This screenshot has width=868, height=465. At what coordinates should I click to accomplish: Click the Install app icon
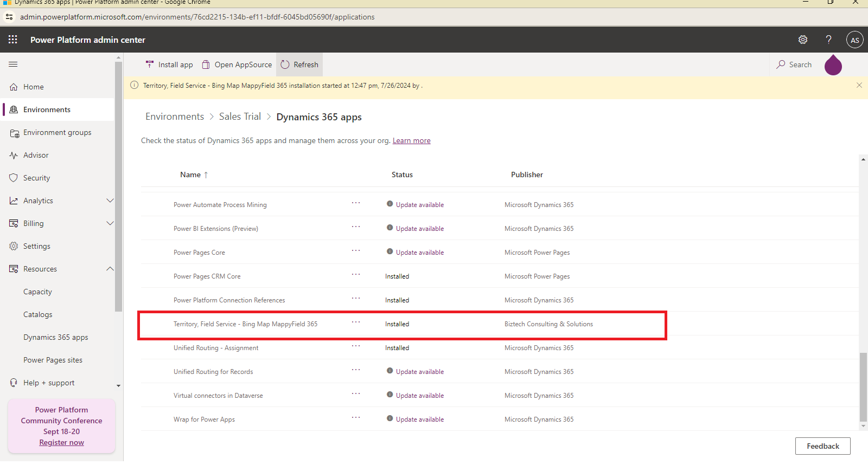(x=150, y=64)
